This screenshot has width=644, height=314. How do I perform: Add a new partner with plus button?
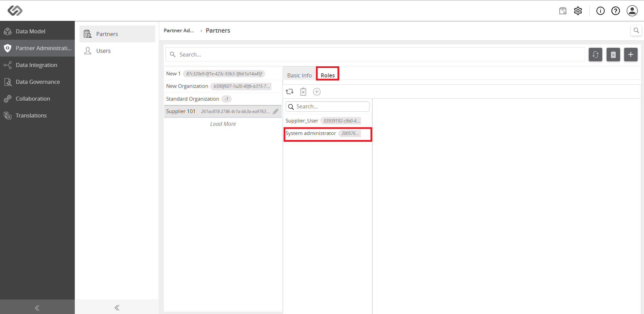point(631,55)
